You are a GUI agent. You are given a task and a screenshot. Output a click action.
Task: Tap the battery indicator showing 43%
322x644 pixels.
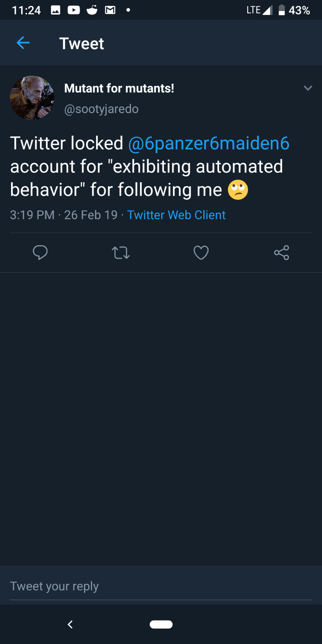point(294,10)
